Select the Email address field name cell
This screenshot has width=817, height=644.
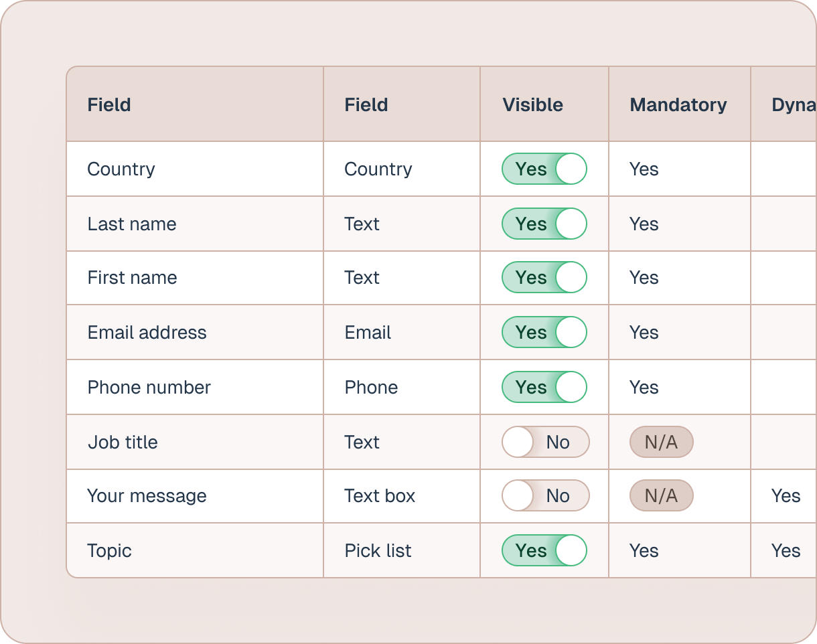(x=147, y=332)
